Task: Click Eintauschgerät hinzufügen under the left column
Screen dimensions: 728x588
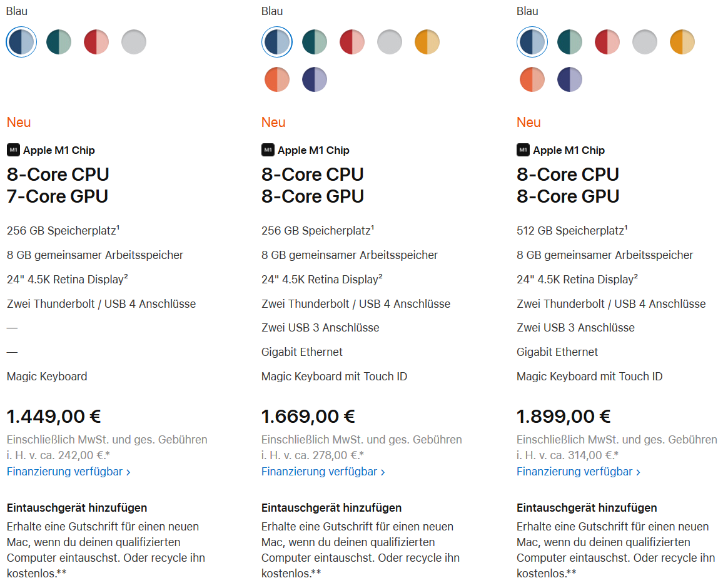Action: [x=76, y=507]
